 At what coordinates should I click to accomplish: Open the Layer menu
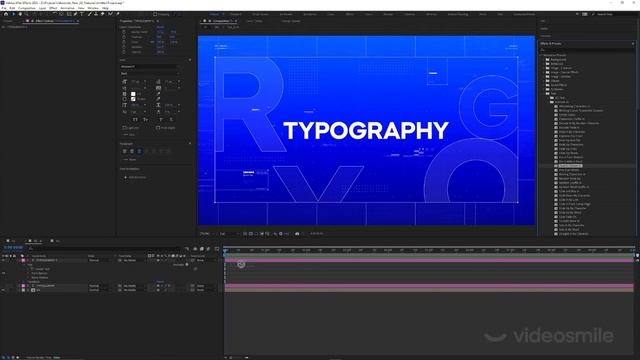42,8
